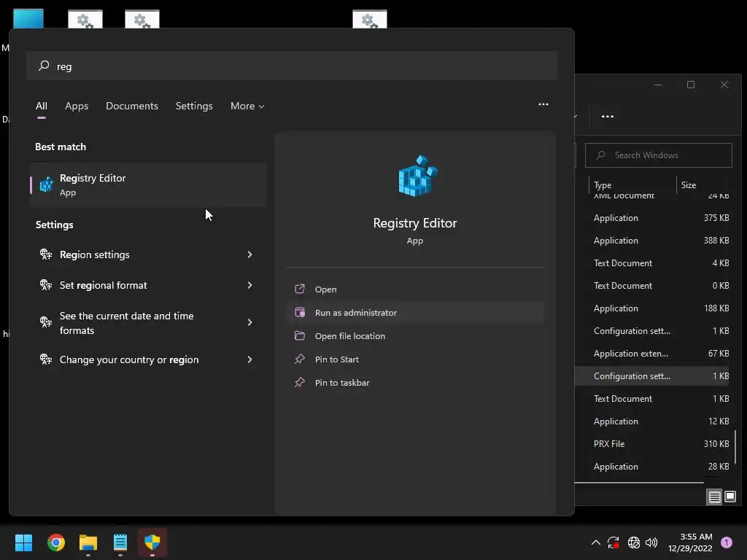Click icon beside See the current date and time formats

coord(46,322)
